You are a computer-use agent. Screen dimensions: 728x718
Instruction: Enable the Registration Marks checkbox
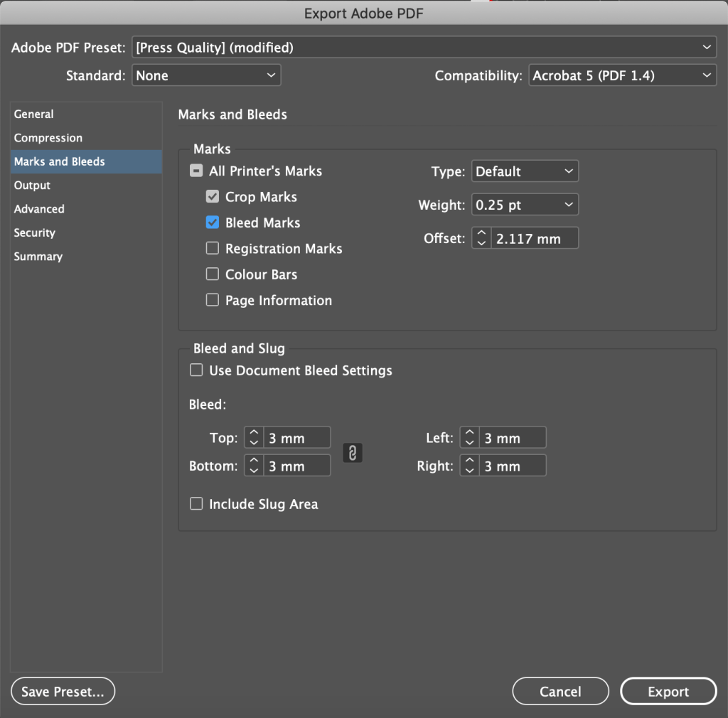(213, 249)
